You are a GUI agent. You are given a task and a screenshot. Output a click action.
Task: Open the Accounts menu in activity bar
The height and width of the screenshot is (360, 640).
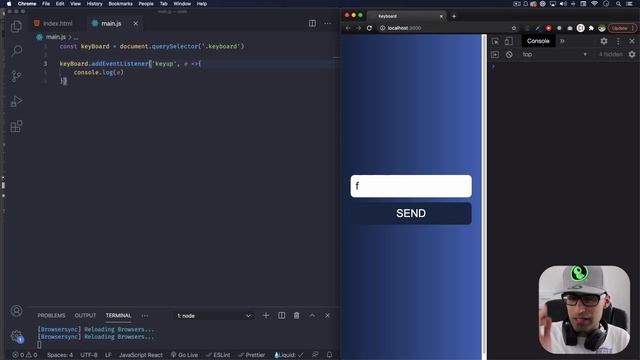coord(16,311)
